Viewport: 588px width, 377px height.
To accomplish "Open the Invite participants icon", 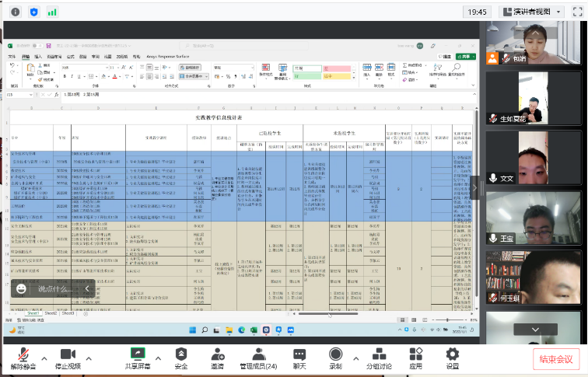I will (218, 358).
